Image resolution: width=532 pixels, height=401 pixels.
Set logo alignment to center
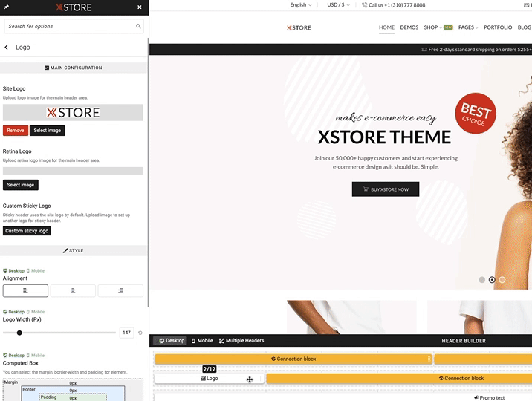[73, 291]
